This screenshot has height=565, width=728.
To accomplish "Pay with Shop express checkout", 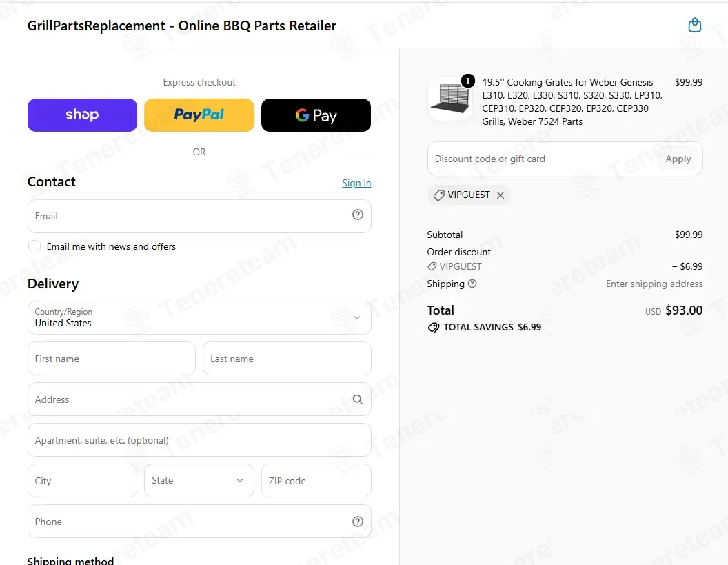I will coord(82,115).
